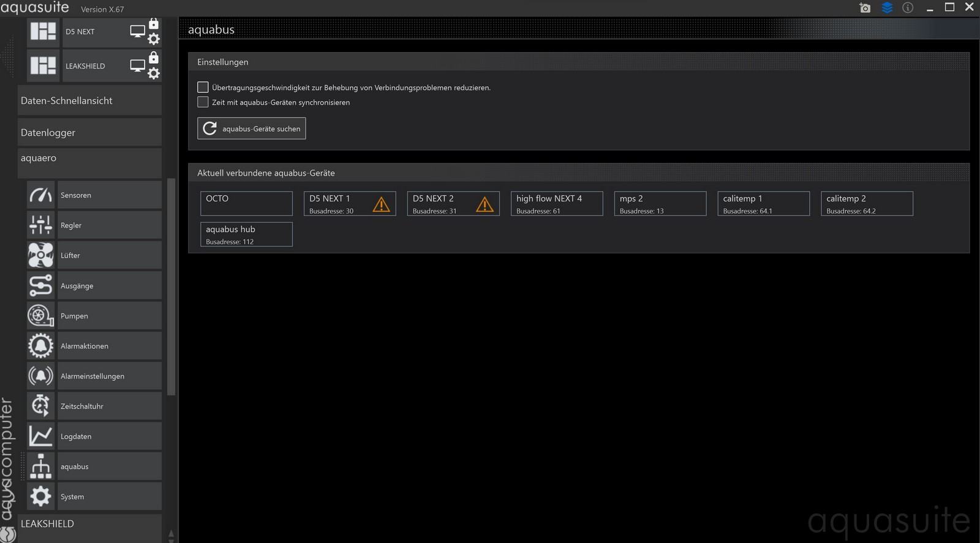Click aquabus-Geräte suchen button

click(251, 129)
